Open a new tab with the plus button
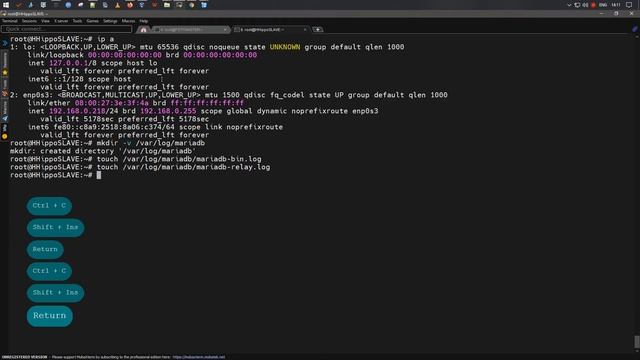This screenshot has width=640, height=360. click(x=318, y=29)
